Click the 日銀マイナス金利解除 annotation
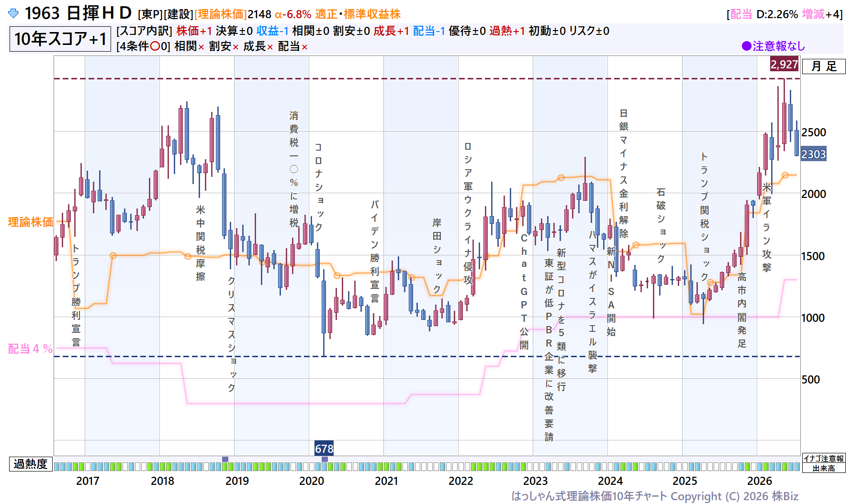 (x=624, y=174)
